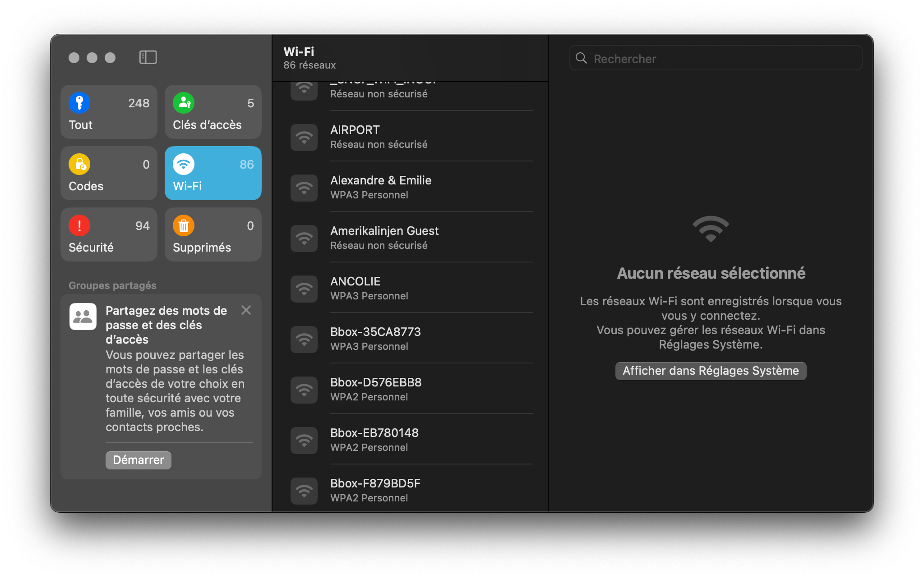Click the 94 count on Sécurité tile
The height and width of the screenshot is (579, 924).
click(143, 226)
